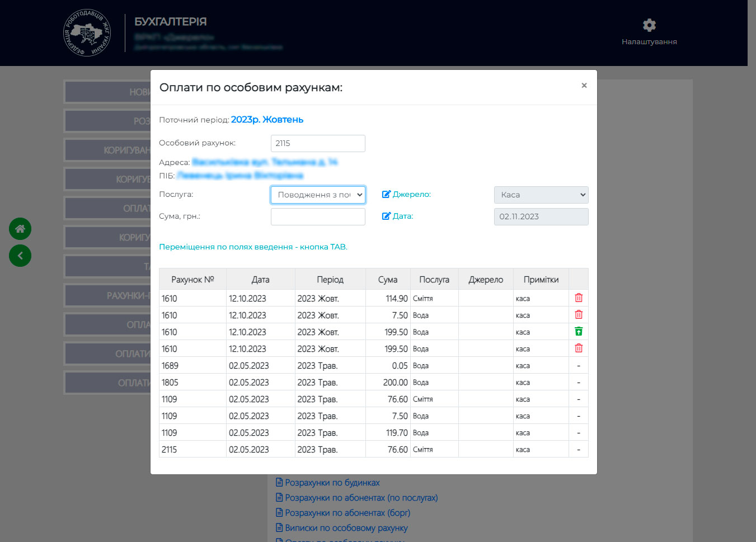
Task: Click the edit icon beside Джерело
Action: click(386, 195)
